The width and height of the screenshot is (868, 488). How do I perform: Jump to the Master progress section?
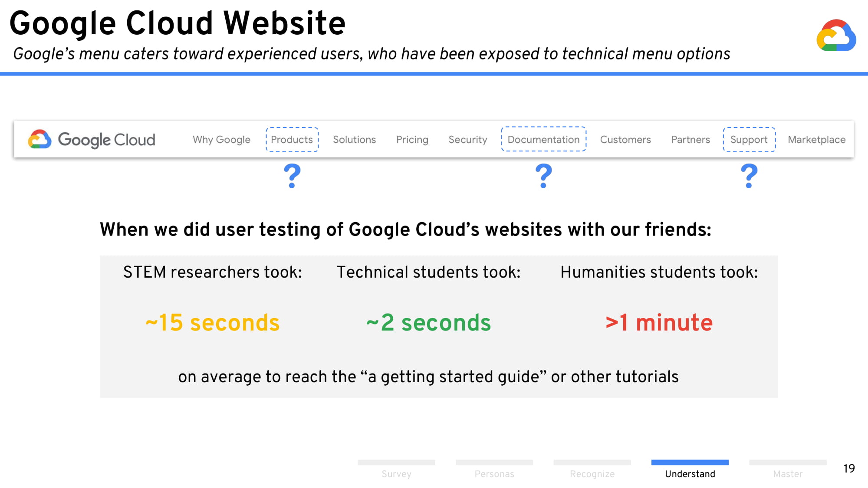pyautogui.click(x=788, y=470)
